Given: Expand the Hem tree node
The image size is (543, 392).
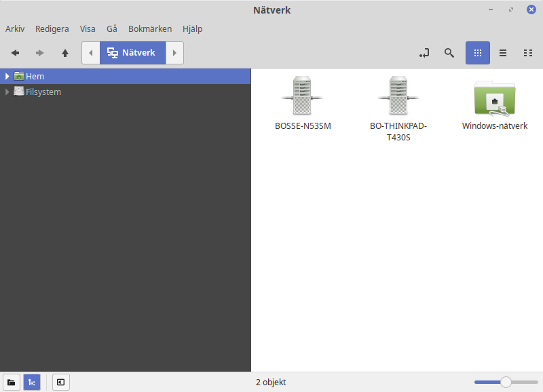Looking at the screenshot, I should [7, 76].
